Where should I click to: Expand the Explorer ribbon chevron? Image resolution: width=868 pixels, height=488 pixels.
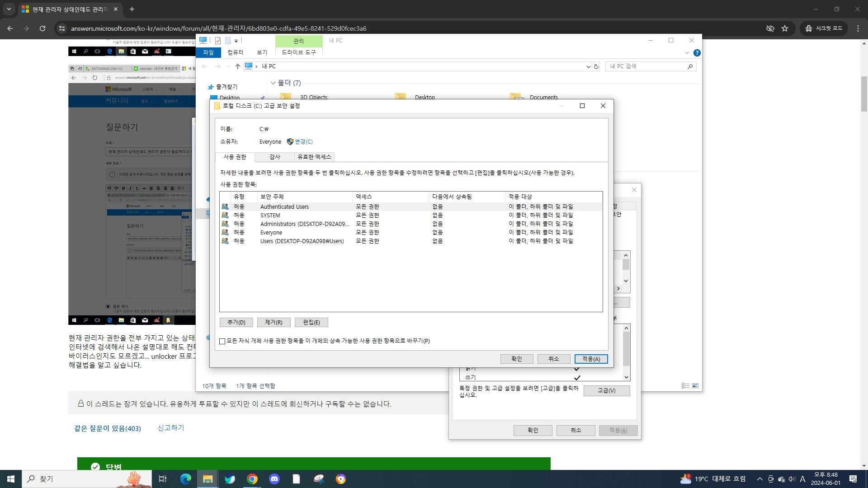coord(687,53)
